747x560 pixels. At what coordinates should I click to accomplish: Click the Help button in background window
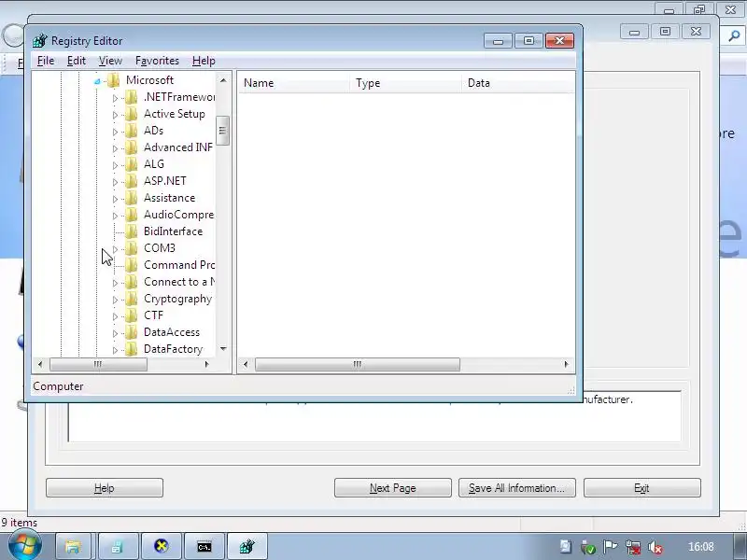[105, 488]
